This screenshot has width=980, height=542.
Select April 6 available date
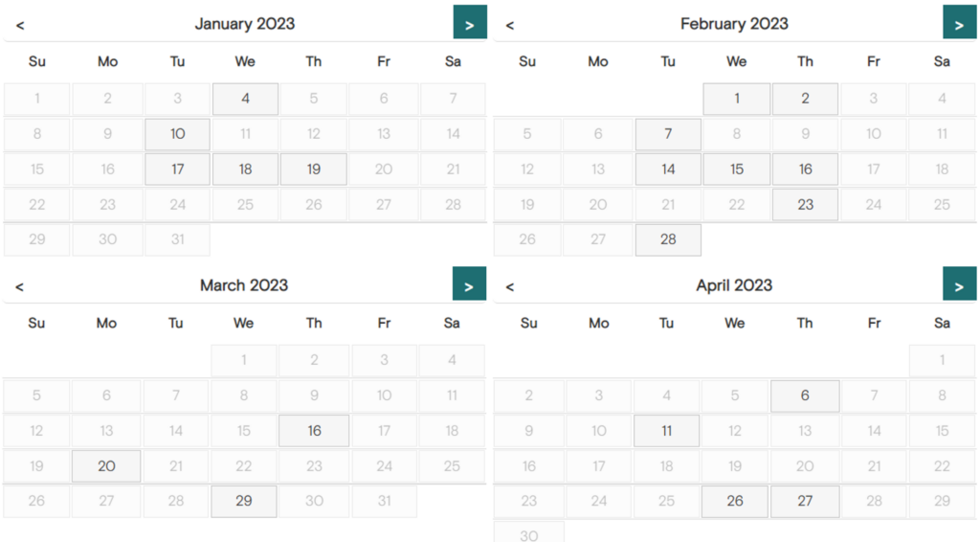(805, 395)
